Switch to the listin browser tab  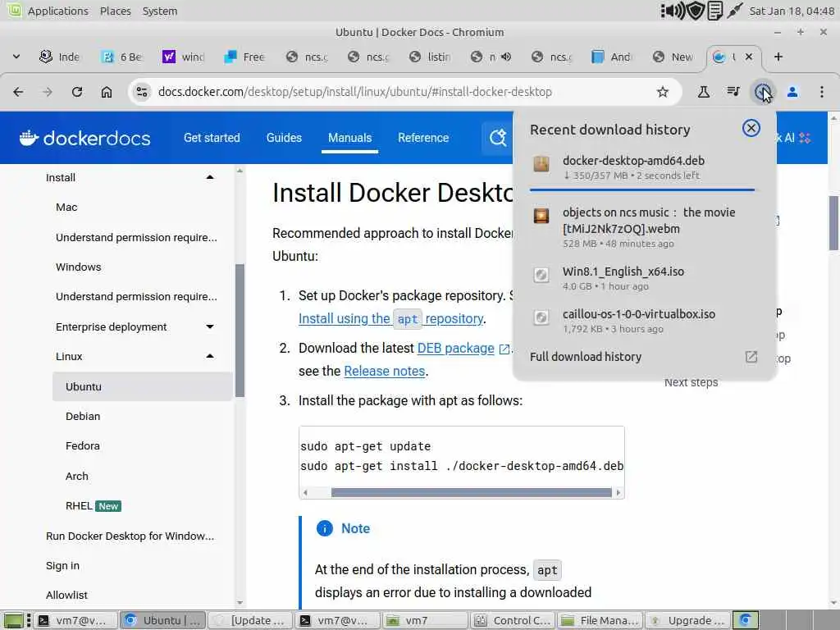coord(430,57)
